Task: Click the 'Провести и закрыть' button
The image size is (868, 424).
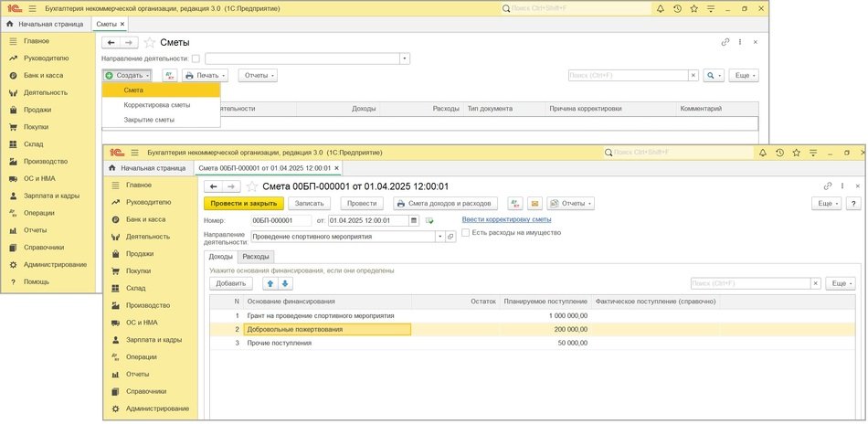Action: (x=243, y=203)
